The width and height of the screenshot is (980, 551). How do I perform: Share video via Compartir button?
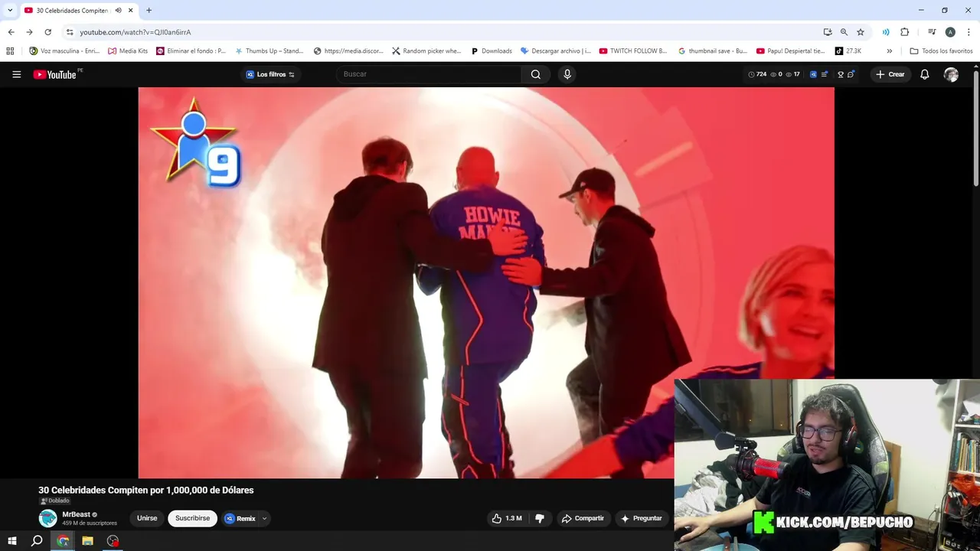point(583,518)
